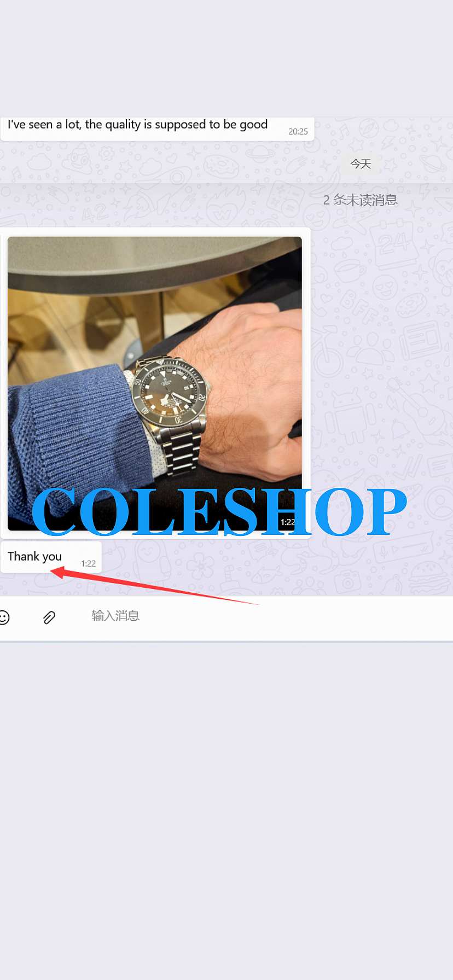The width and height of the screenshot is (453, 980).
Task: Focus the 输入消息 message input field
Action: (x=268, y=616)
